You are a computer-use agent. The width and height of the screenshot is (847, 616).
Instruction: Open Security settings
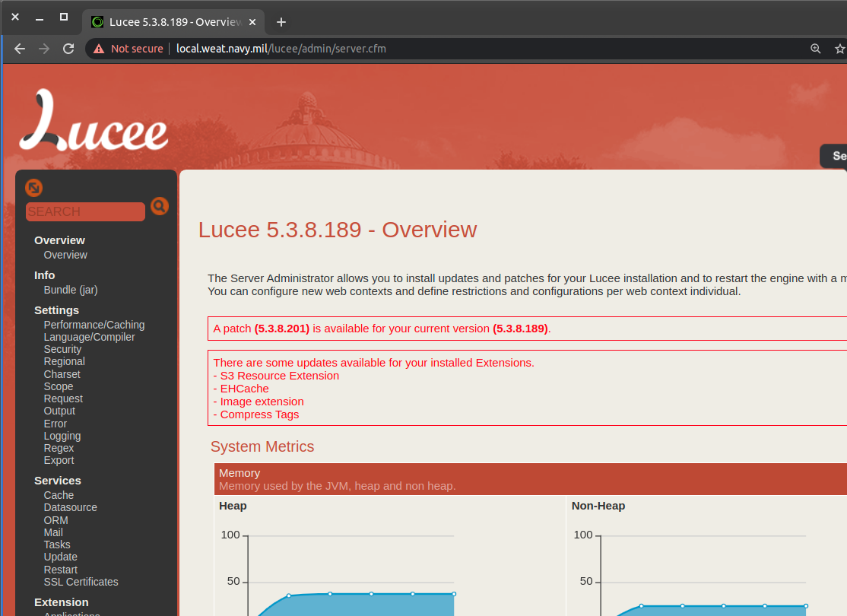(62, 350)
